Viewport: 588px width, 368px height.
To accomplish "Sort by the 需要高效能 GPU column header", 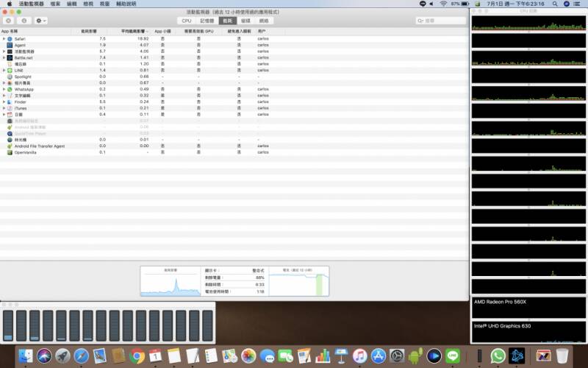I will 198,31.
